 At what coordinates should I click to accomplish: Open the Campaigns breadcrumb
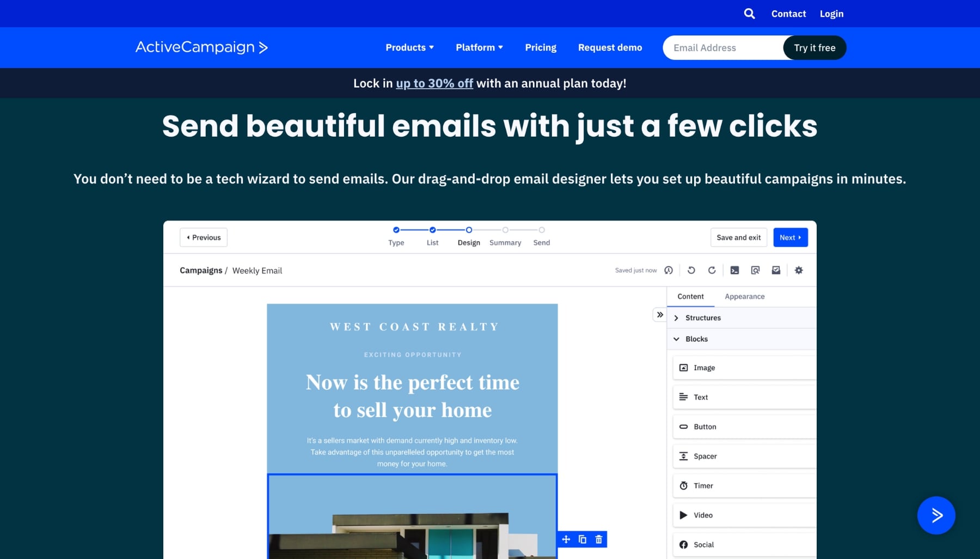tap(201, 271)
